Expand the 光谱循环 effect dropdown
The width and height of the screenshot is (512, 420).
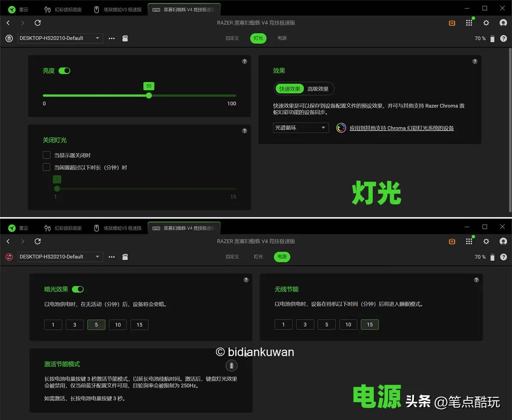click(301, 128)
